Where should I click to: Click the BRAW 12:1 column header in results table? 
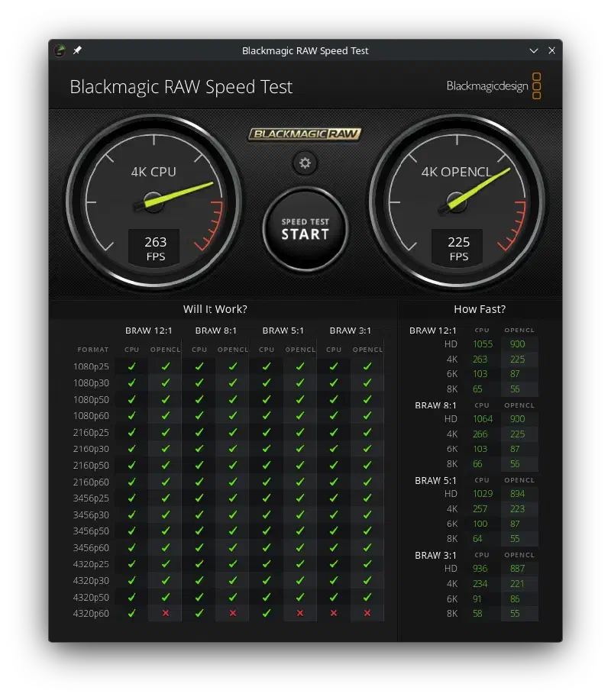point(149,331)
